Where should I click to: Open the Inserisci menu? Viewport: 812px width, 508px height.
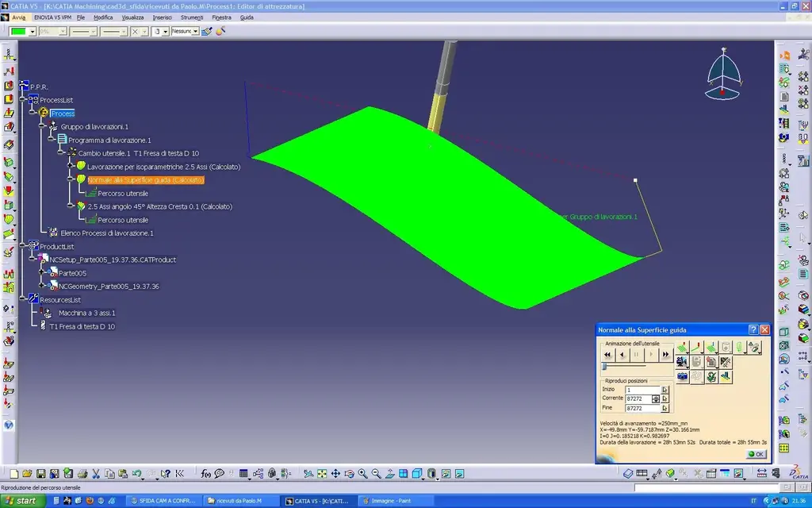162,17
